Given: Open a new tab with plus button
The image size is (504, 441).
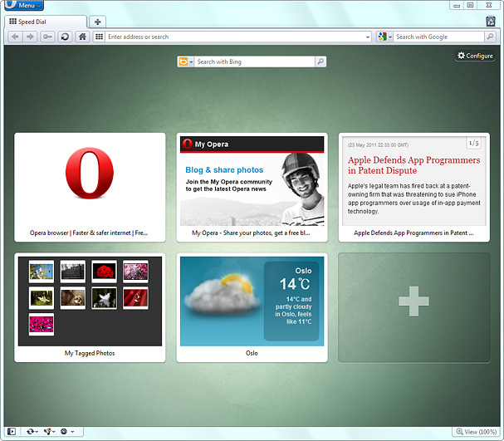Looking at the screenshot, I should [97, 22].
